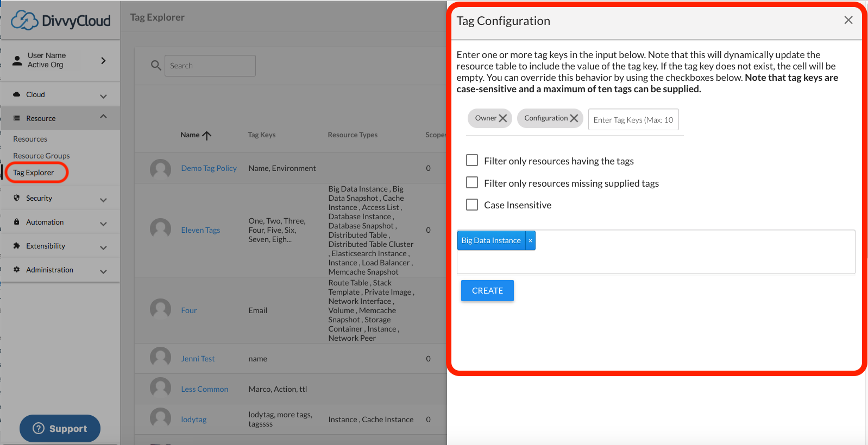Click the resource types selection box
Screen dimensions: 868x445
pyautogui.click(x=656, y=252)
